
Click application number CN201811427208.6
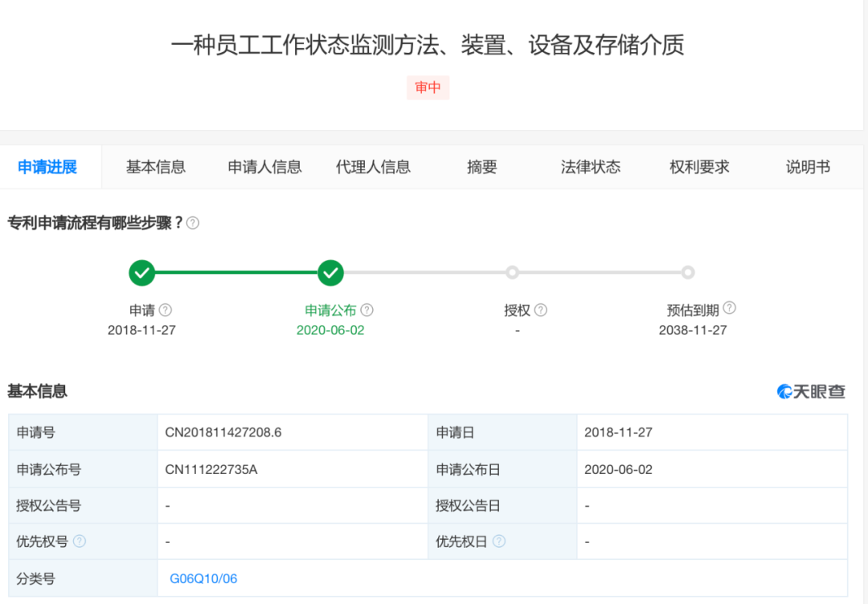(223, 433)
